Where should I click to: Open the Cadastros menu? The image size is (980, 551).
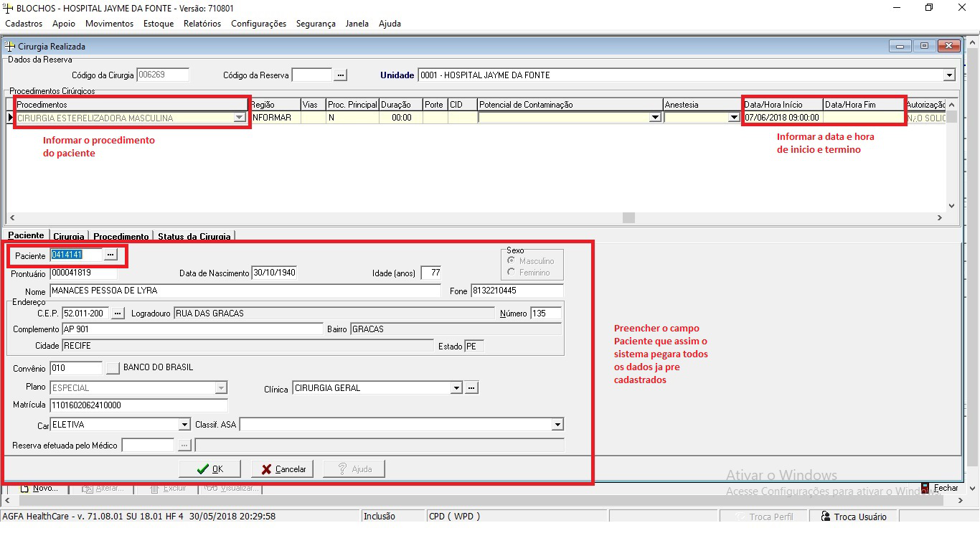24,24
